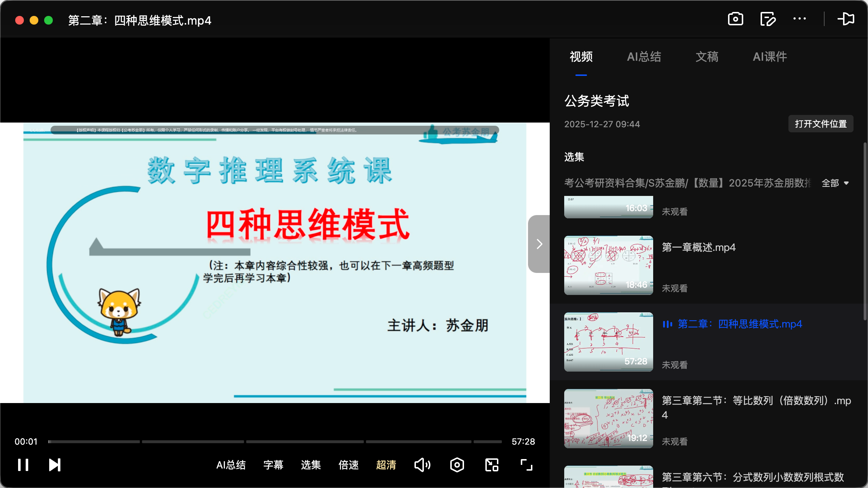This screenshot has height=488, width=868.
Task: Pause playback with the pause button
Action: click(x=23, y=465)
